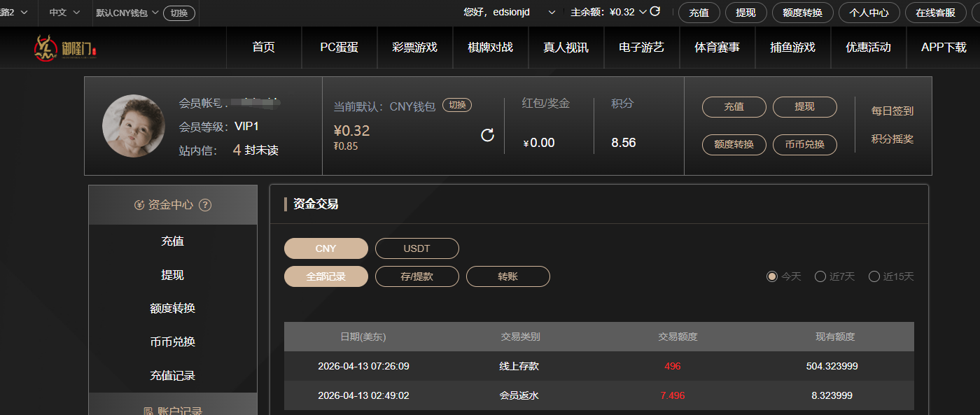Click the help question mark beside 资金中心

[205, 205]
